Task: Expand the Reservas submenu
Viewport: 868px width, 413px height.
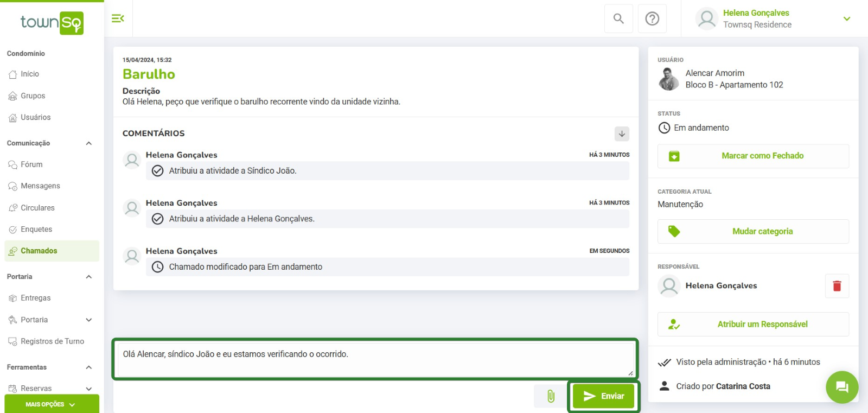Action: (x=89, y=389)
